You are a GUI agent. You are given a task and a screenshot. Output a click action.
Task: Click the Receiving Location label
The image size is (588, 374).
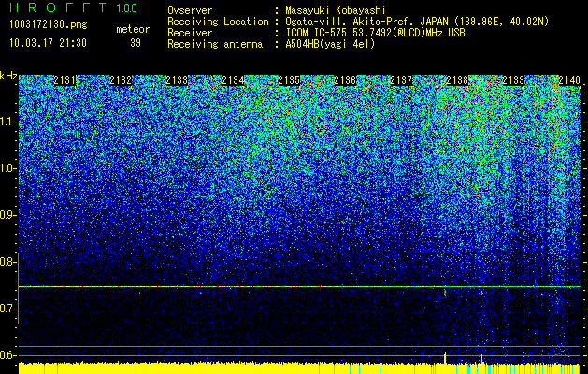click(218, 22)
